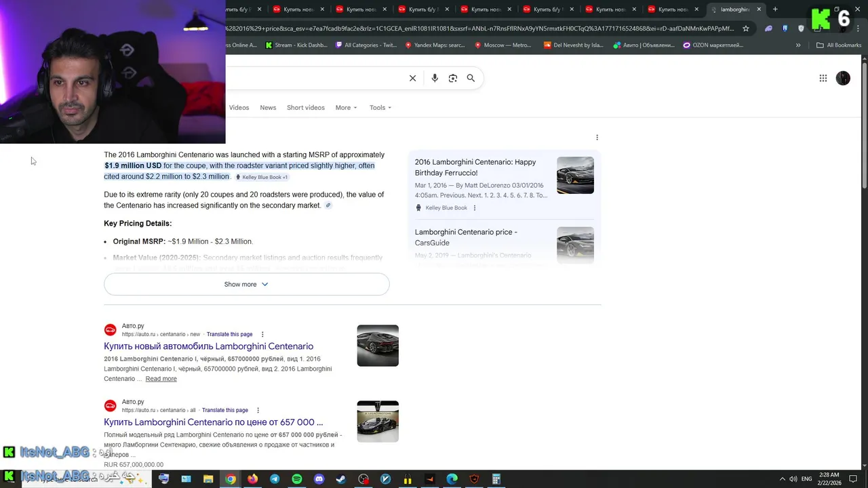This screenshot has width=868, height=488.
Task: Open 'Lamborghini Centenario price - CarsGuide' article
Action: [x=466, y=237]
